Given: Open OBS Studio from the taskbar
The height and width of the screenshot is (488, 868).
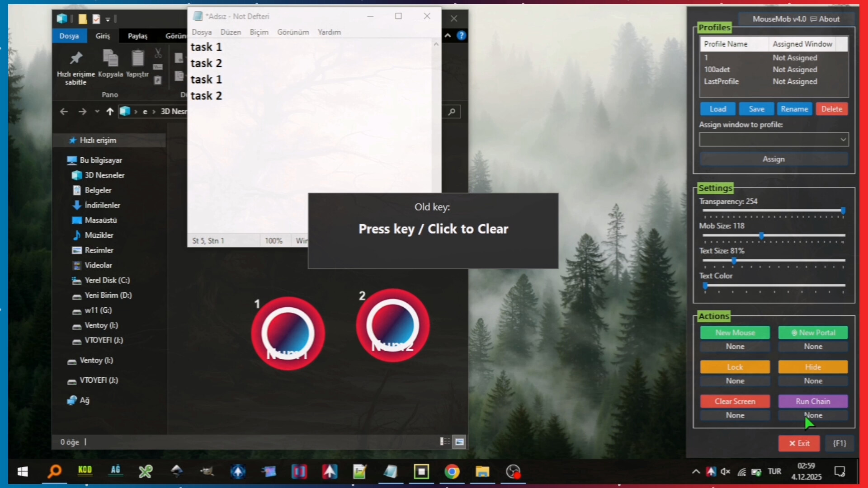Looking at the screenshot, I should (x=513, y=472).
